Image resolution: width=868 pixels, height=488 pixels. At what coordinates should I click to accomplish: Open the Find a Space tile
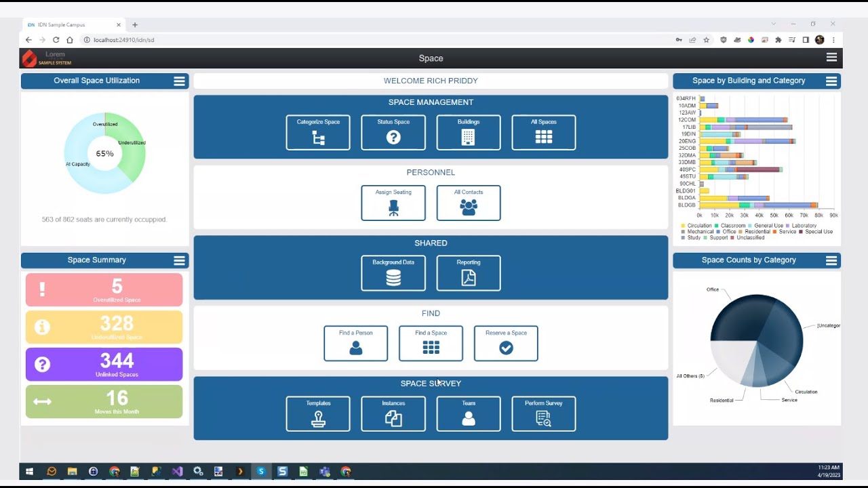tap(431, 344)
